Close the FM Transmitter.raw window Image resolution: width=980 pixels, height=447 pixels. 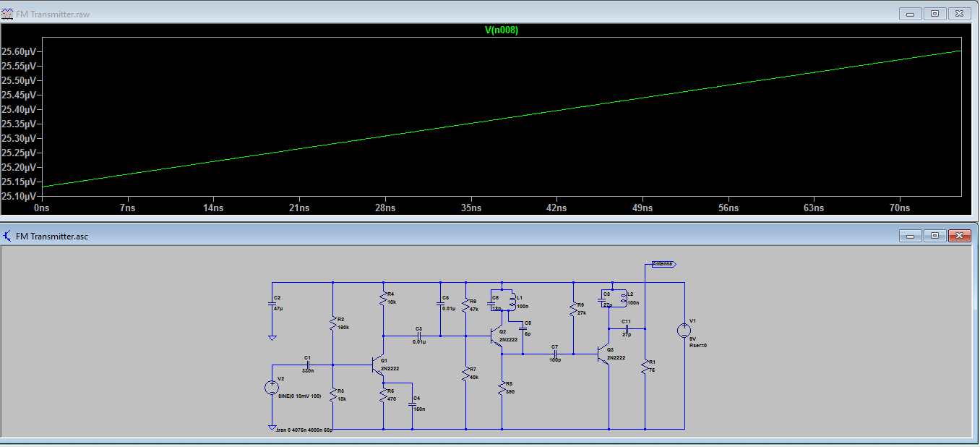959,14
